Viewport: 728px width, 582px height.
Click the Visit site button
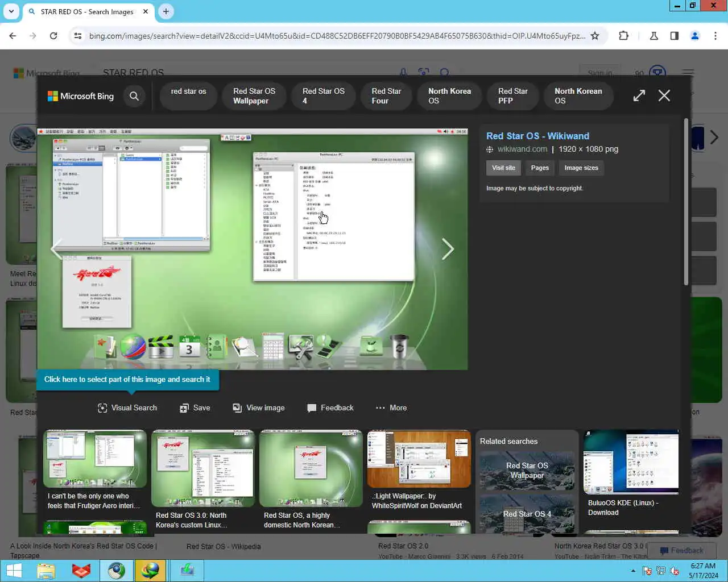[x=503, y=168]
